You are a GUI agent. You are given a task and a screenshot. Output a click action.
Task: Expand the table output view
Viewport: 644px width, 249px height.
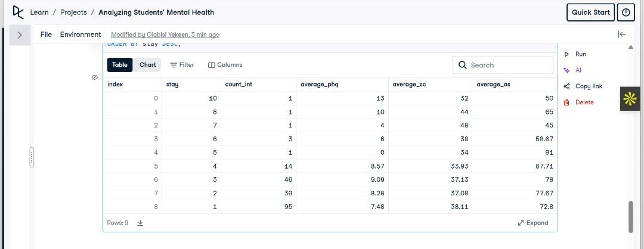(x=532, y=223)
